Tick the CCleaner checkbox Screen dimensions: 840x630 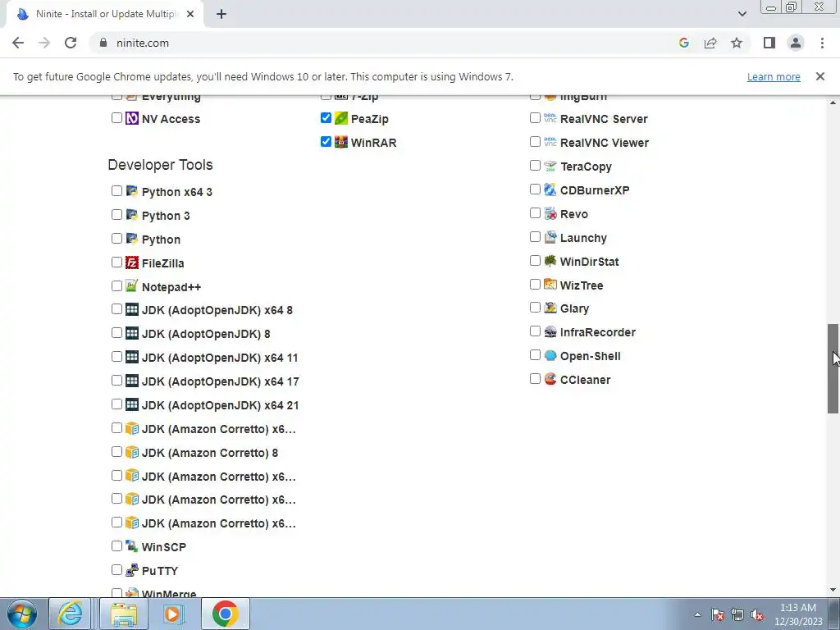pyautogui.click(x=535, y=379)
